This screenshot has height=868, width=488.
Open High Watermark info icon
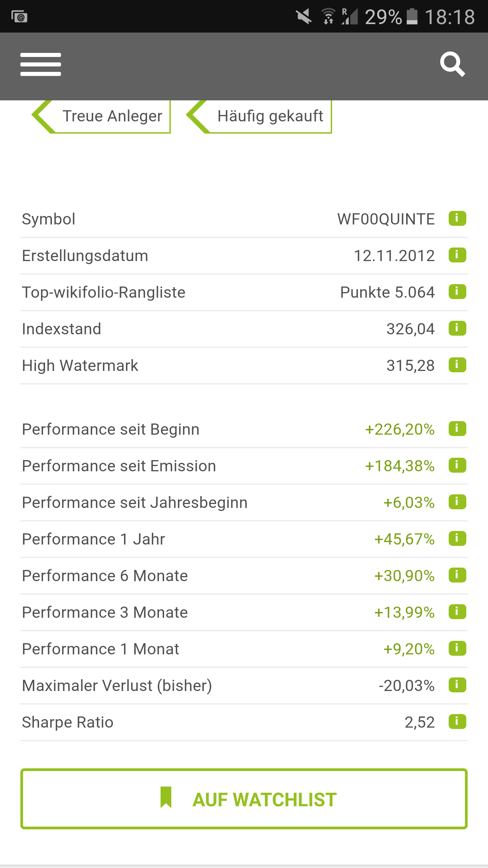pos(457,365)
